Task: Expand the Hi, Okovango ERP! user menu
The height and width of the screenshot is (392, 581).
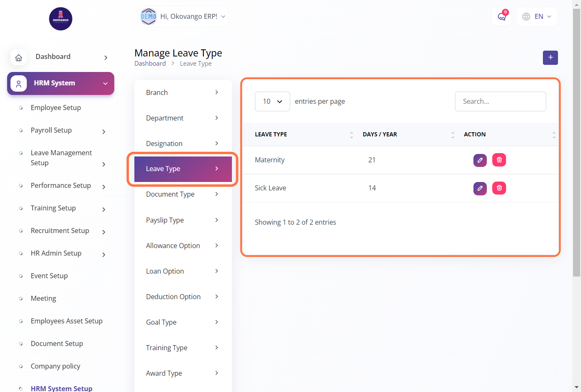Action: coord(183,17)
